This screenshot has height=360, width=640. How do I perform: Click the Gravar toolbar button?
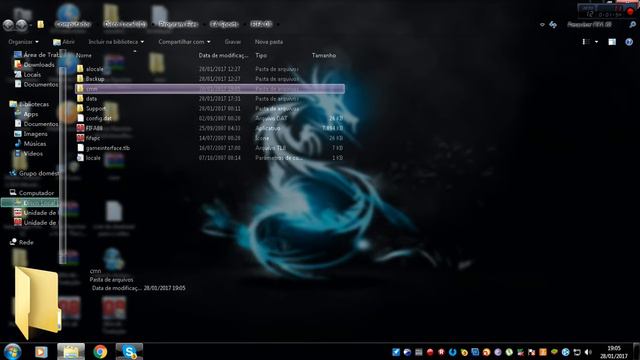[233, 42]
